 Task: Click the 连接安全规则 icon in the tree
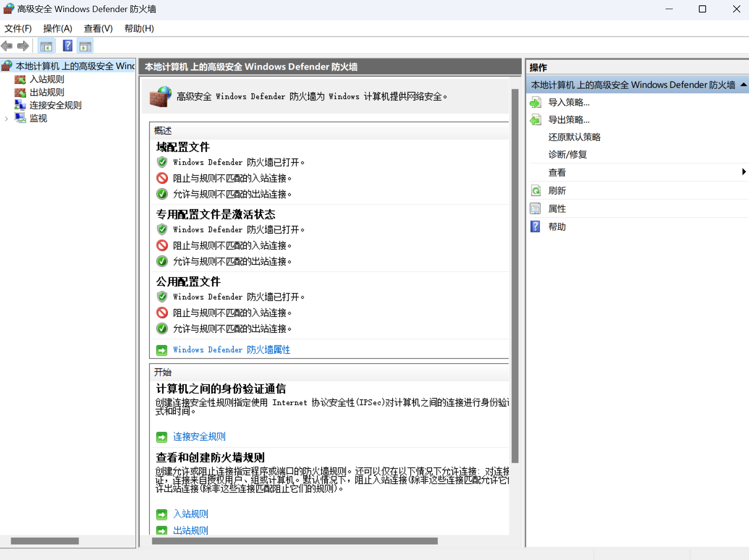point(20,105)
